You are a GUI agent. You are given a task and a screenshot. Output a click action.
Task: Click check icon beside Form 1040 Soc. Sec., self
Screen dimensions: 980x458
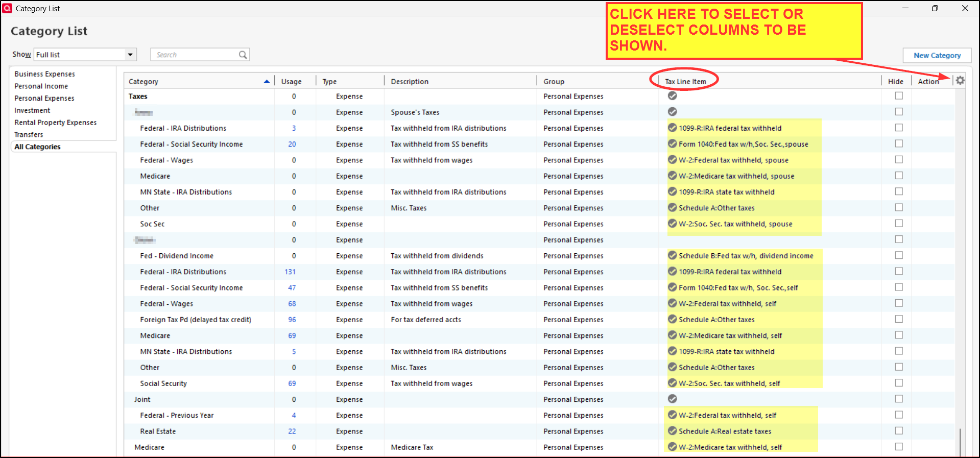[673, 287]
